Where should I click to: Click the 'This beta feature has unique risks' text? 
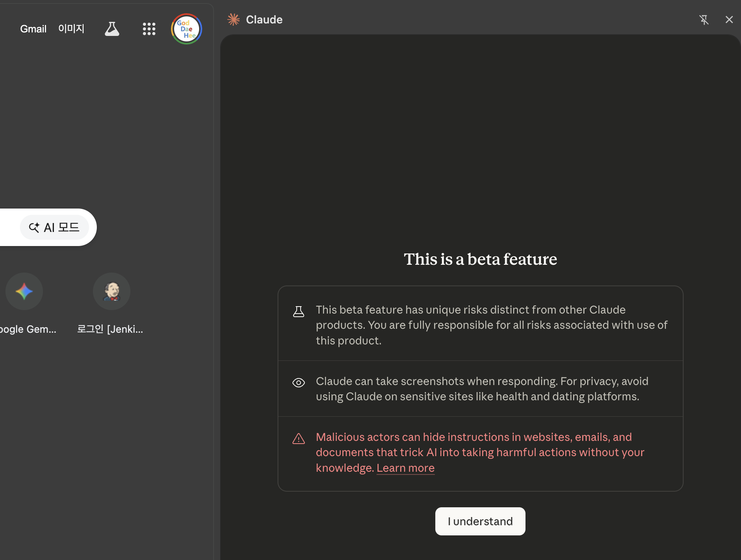(x=492, y=325)
